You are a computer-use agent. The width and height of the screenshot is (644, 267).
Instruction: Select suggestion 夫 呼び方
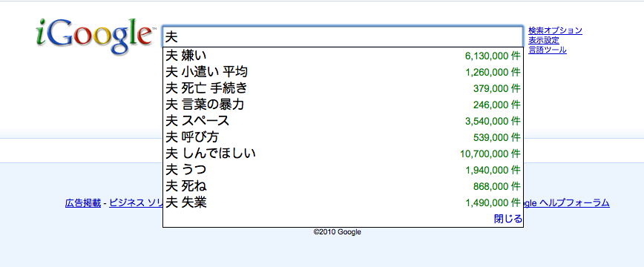click(x=343, y=137)
